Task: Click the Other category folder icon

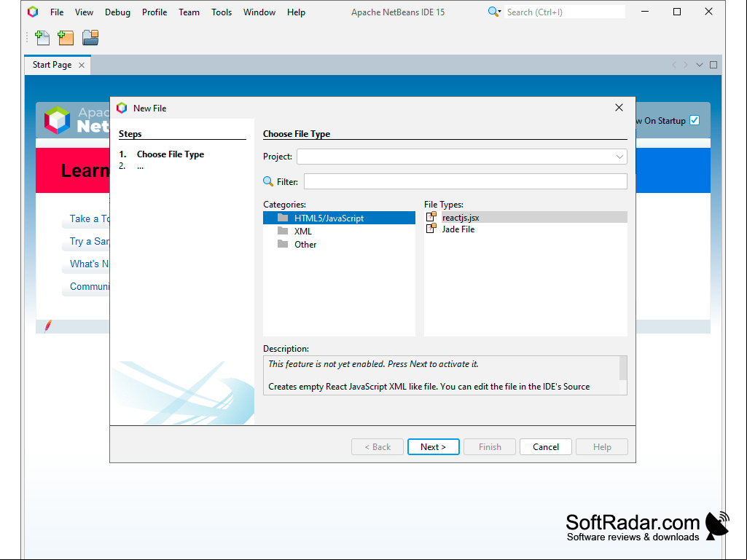Action: pos(283,244)
